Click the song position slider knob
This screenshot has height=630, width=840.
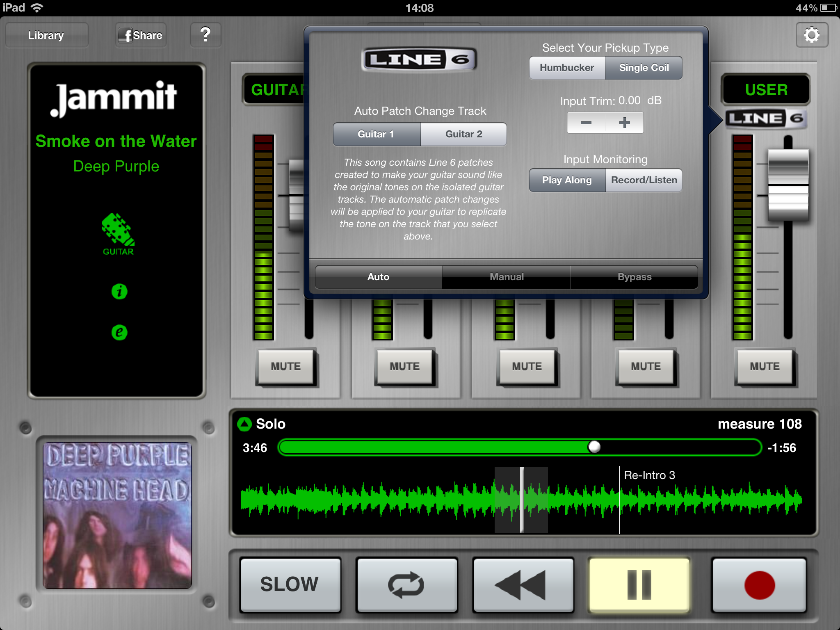(x=594, y=447)
